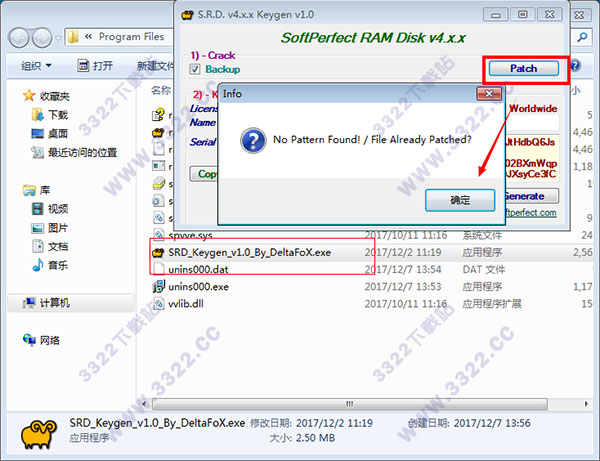Screen dimensions: 600x461
Task: Minimize the keygen window
Action: [496, 15]
